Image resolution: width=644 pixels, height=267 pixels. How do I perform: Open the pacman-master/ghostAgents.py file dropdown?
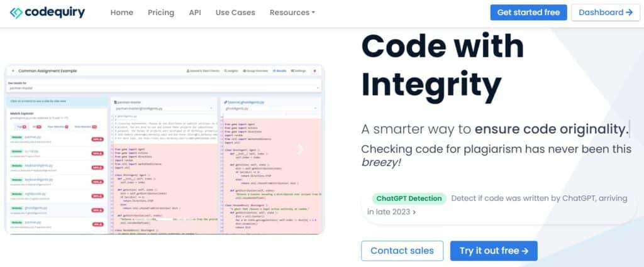click(164, 109)
